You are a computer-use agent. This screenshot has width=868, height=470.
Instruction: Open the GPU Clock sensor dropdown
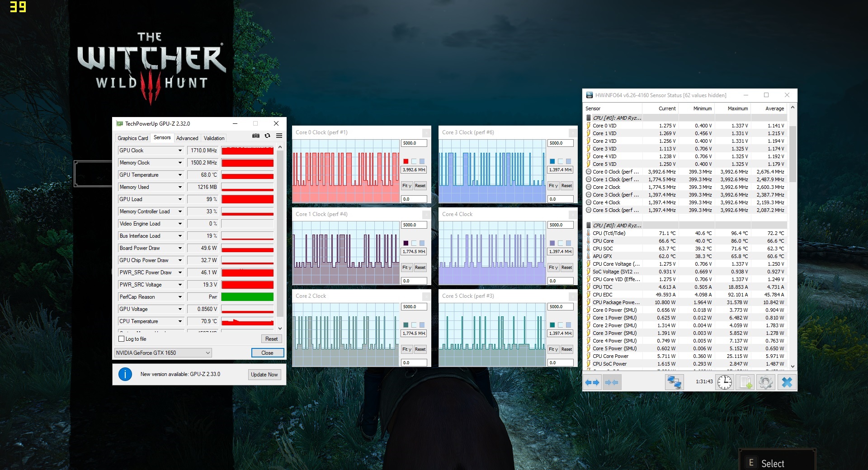[180, 150]
